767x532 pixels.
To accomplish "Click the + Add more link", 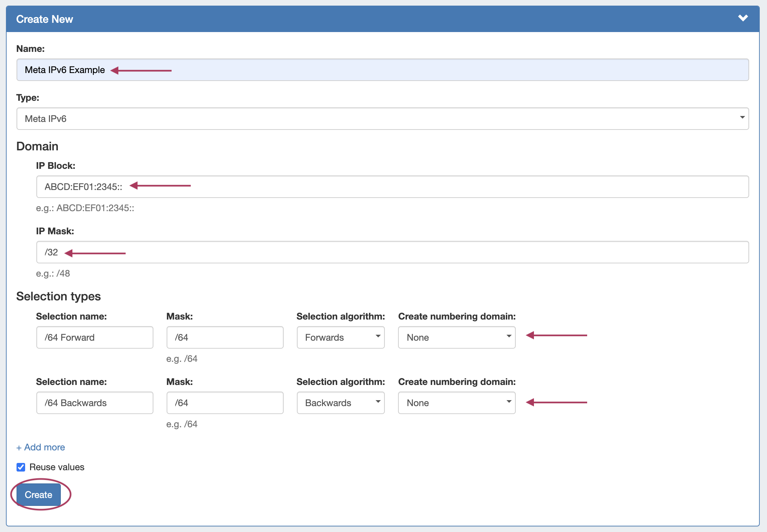I will (x=41, y=447).
